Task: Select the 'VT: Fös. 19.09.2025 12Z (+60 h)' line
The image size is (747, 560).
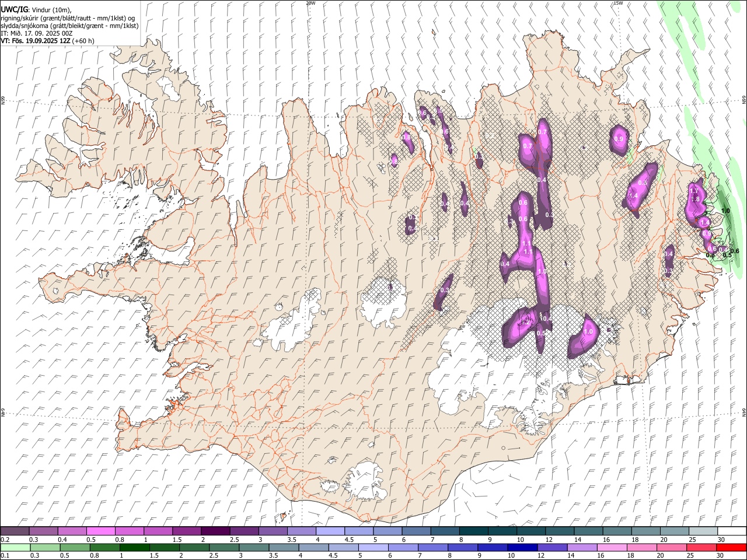Action: point(47,41)
